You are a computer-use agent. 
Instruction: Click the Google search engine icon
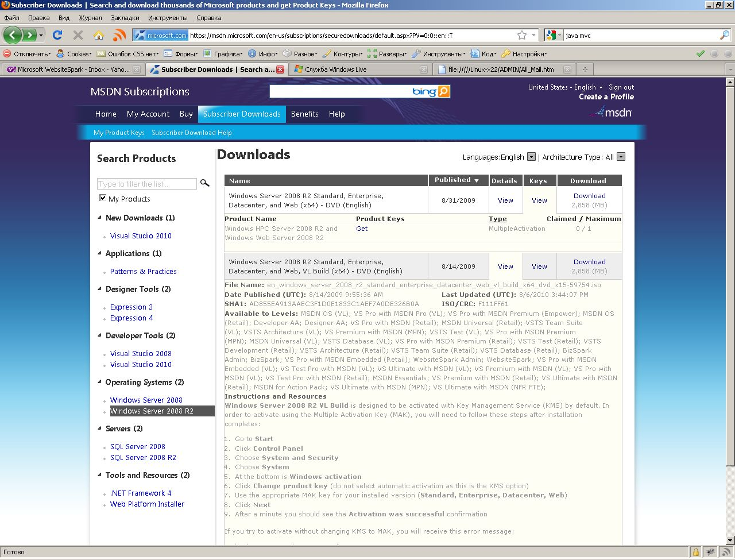[x=551, y=35]
